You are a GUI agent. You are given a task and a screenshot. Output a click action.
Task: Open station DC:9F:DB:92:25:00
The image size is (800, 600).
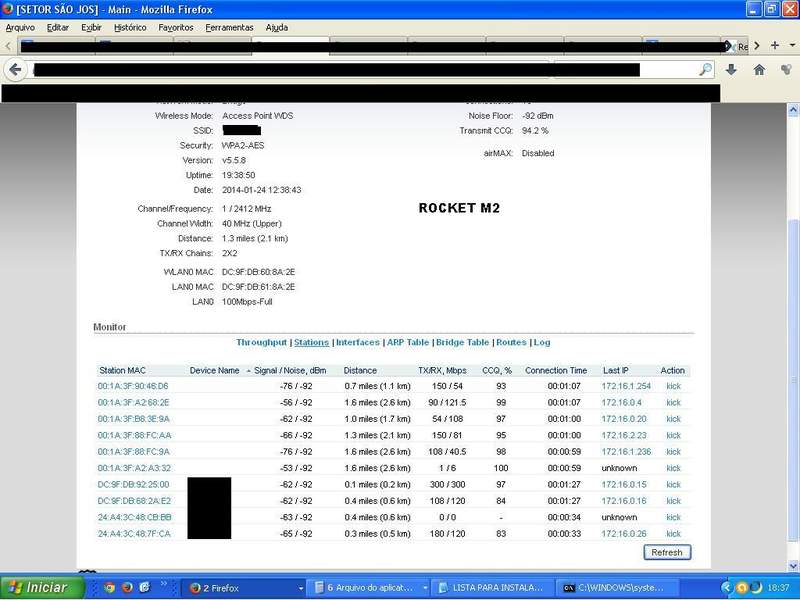point(133,484)
